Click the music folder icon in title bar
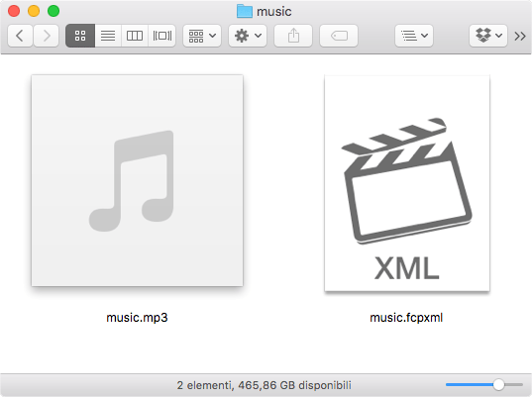The width and height of the screenshot is (532, 397). coord(245,11)
